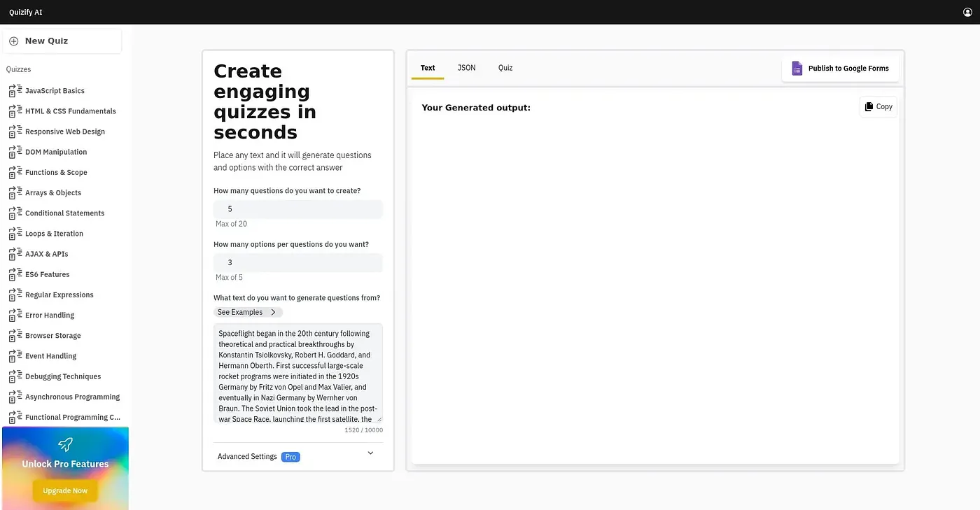
Task: Click the quiz icon next to Debugging Techniques
Action: (15, 376)
